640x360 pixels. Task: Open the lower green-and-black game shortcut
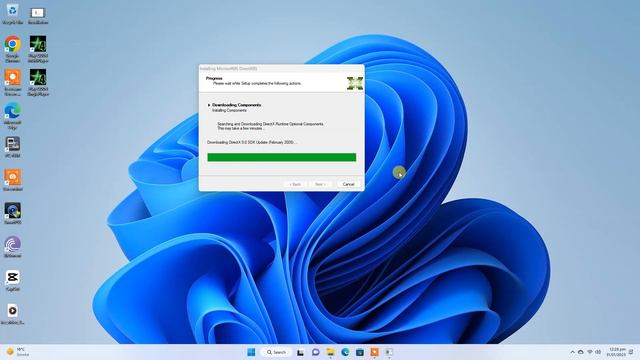click(x=38, y=82)
